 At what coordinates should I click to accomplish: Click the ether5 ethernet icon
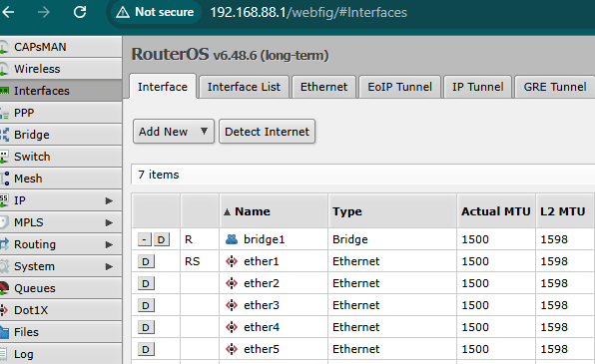232,349
